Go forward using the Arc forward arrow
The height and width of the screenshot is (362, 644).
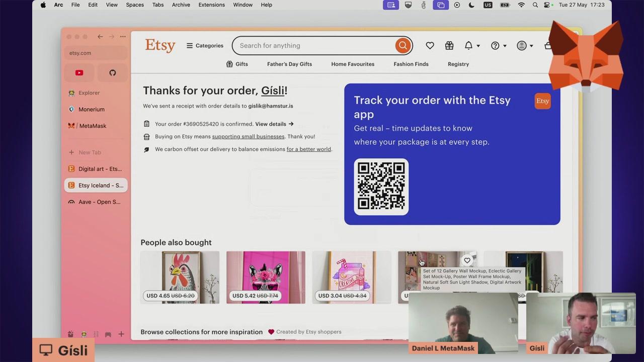[111, 37]
